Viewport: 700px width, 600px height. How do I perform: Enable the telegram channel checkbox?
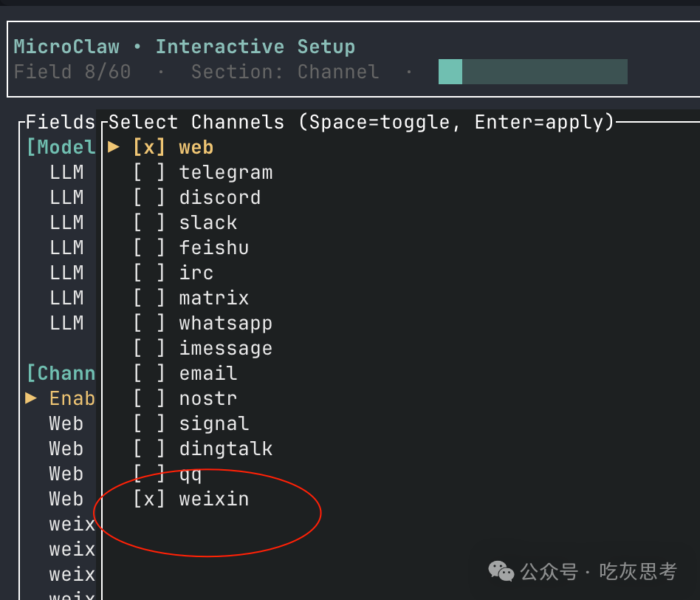[x=149, y=172]
